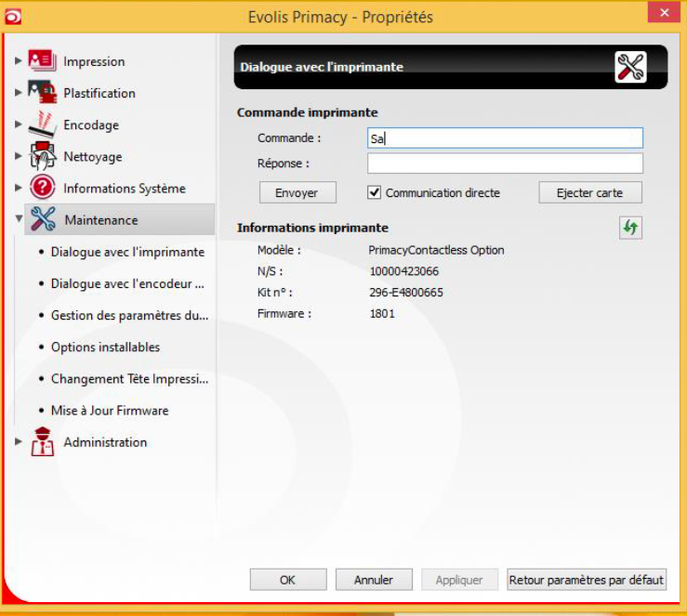687x616 pixels.
Task: Select the Nettoyage label
Action: [x=93, y=157]
